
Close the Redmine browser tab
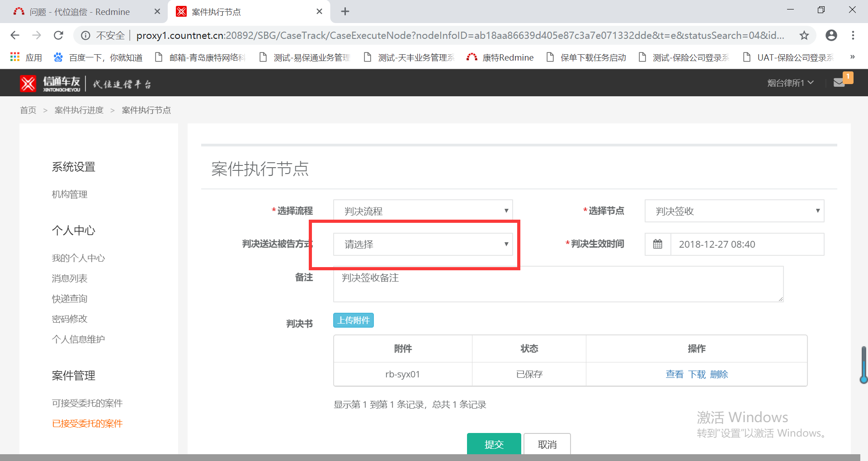157,11
